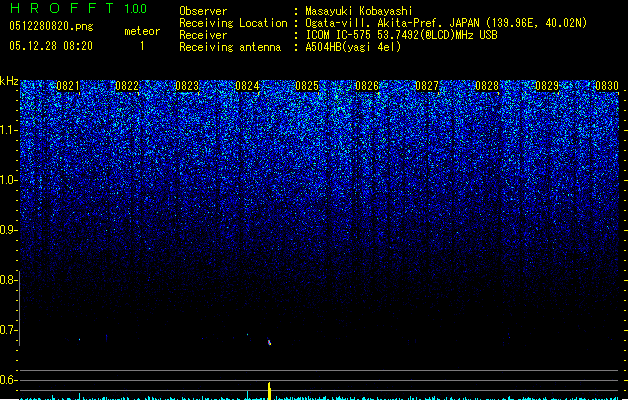Click the A504HB(yagi 4el) antenna text
The height and width of the screenshot is (400, 629).
[353, 47]
